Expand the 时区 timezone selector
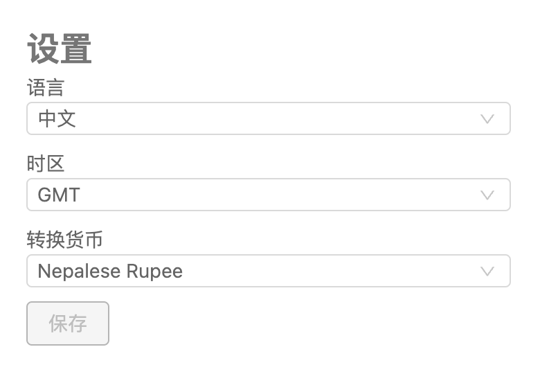 [x=268, y=195]
